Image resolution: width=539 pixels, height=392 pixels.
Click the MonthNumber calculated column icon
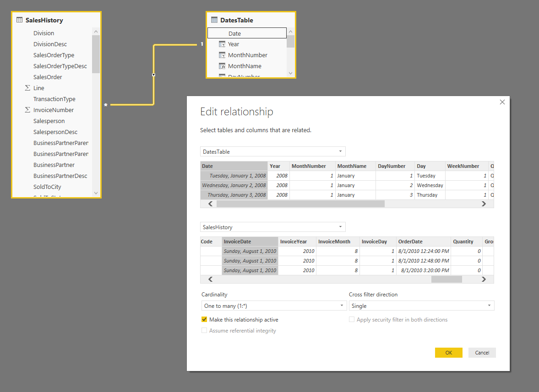[x=222, y=55]
